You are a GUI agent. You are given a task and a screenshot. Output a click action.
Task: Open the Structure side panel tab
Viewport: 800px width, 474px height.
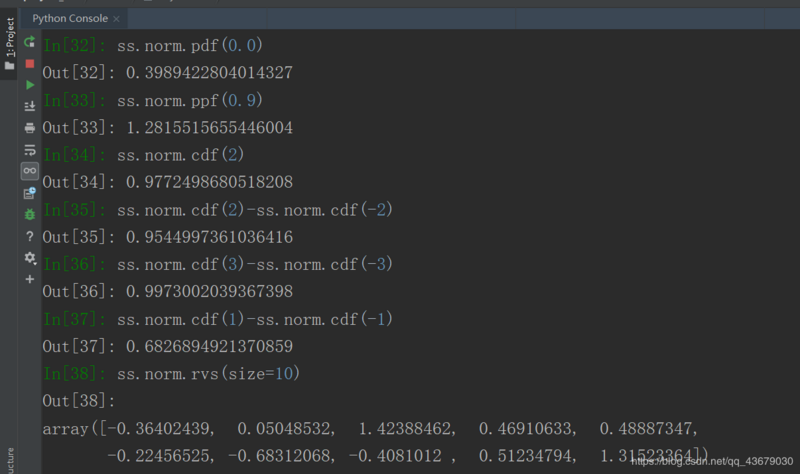(x=10, y=460)
